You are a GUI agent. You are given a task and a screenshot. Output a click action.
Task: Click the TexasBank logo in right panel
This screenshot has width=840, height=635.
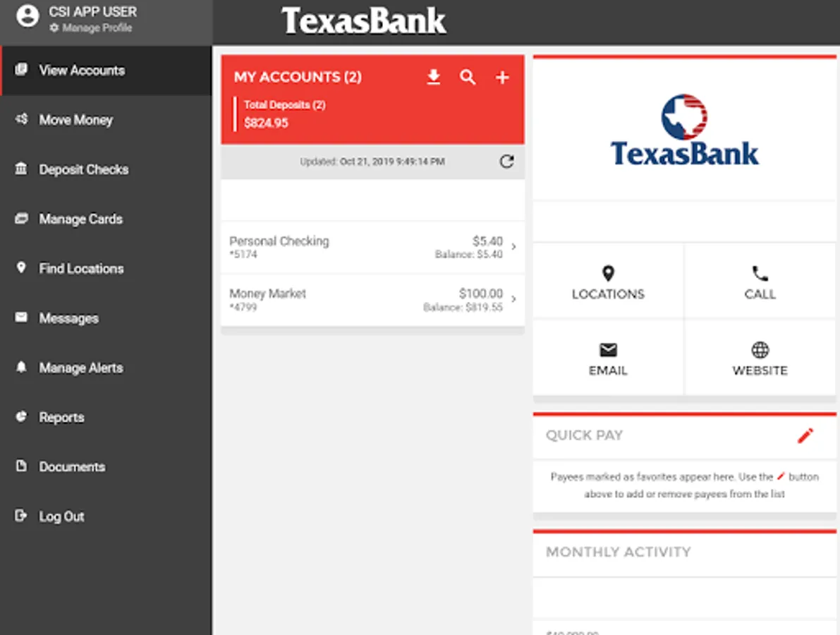[684, 131]
